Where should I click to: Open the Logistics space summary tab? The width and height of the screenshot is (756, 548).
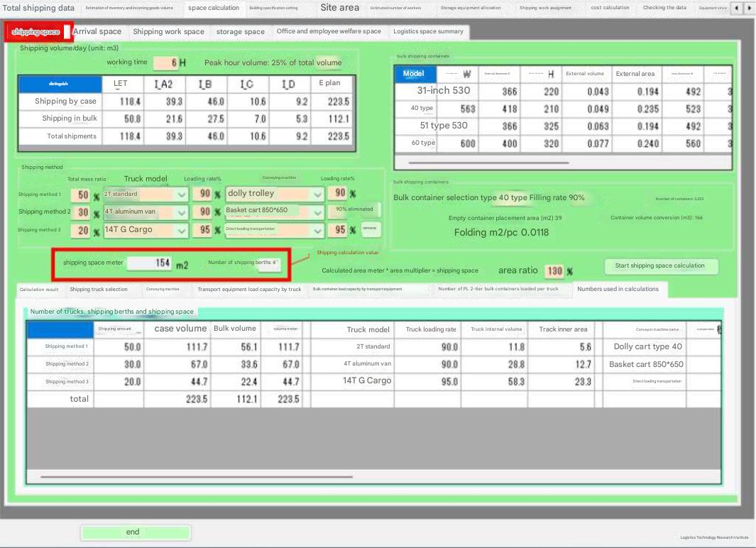tap(428, 32)
